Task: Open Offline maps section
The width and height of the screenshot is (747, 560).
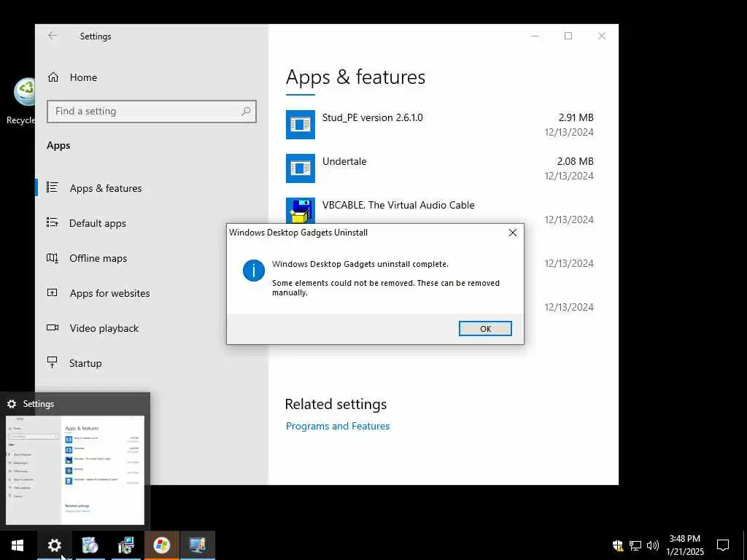Action: pos(98,258)
